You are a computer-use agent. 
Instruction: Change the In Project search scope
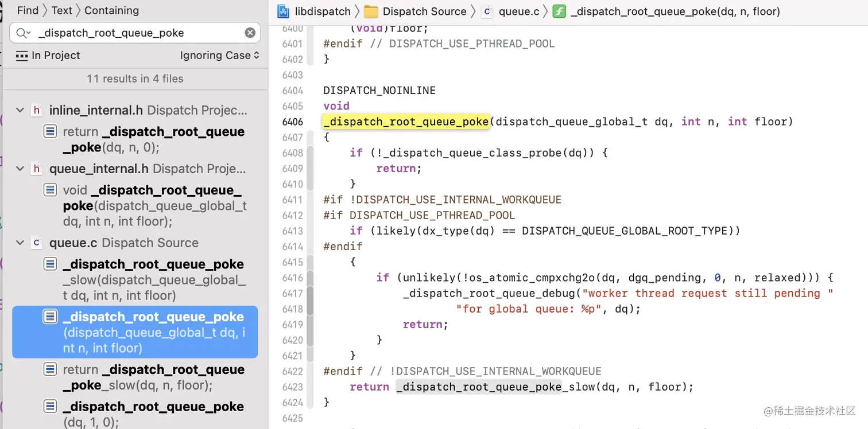click(x=48, y=55)
